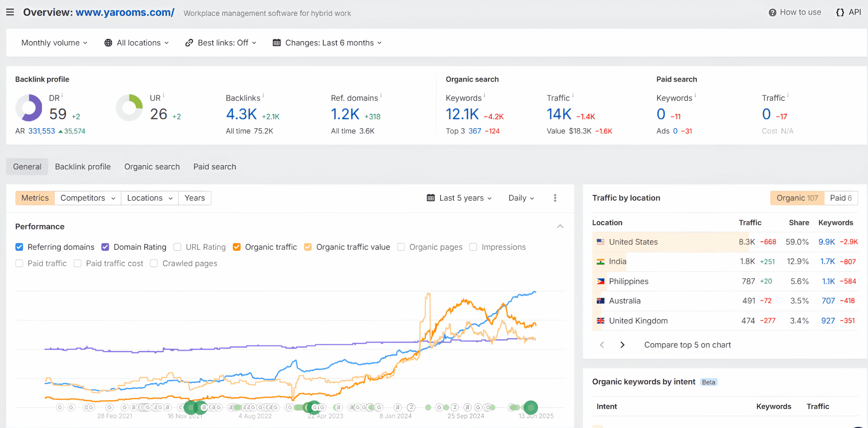Viewport: 868px width, 428px height.
Task: Click calendar icon beside Last 5 years
Action: (431, 198)
